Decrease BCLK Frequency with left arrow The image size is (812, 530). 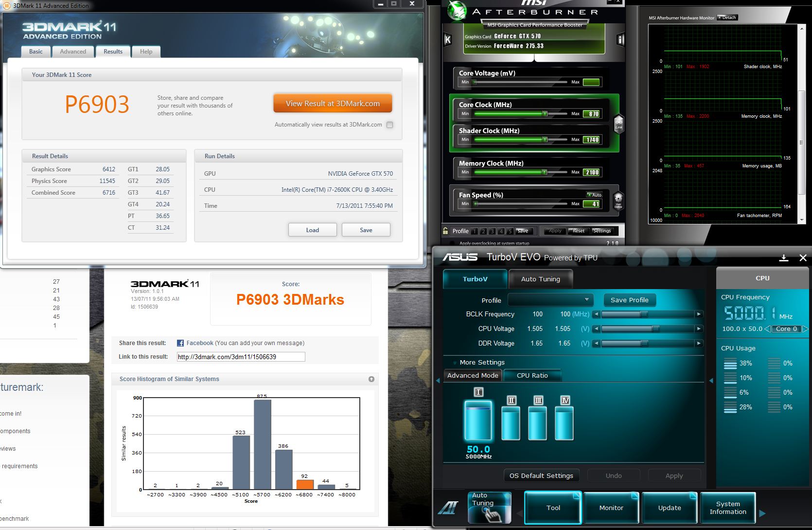pos(596,314)
